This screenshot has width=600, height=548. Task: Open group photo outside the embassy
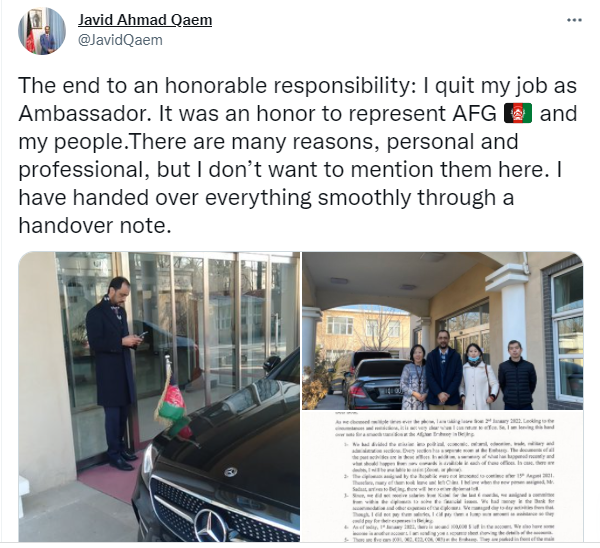[x=442, y=331]
